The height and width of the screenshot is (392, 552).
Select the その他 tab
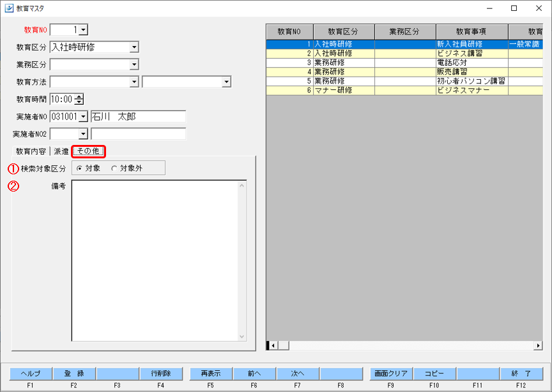(88, 151)
